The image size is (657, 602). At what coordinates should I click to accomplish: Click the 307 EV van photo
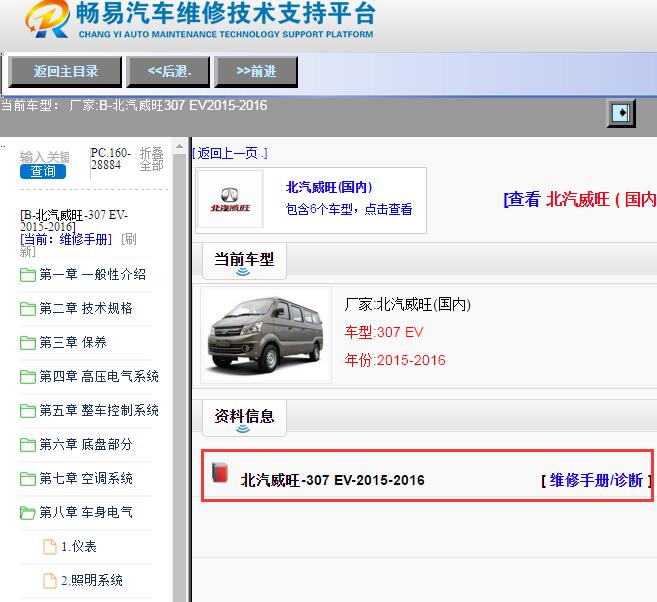pos(266,335)
